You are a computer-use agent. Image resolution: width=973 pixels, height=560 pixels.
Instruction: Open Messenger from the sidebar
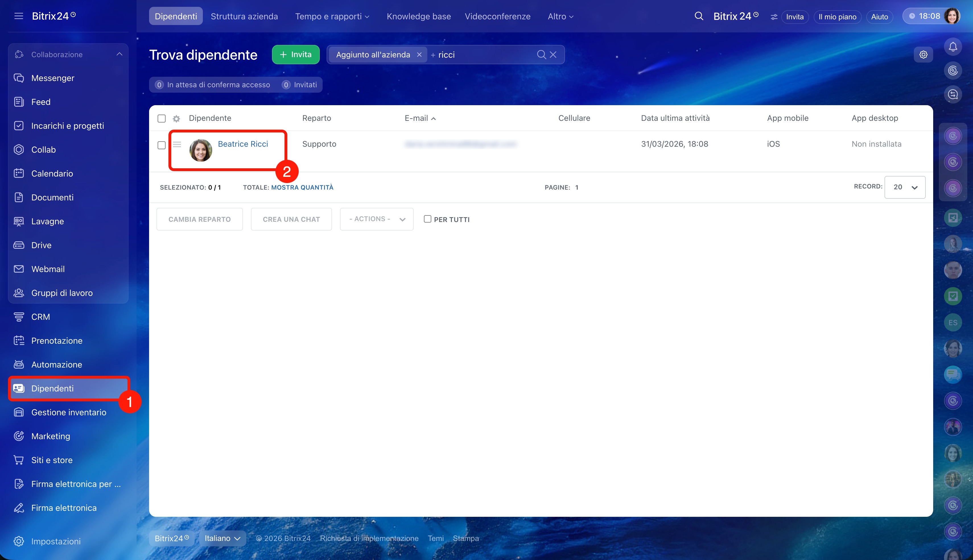click(53, 78)
